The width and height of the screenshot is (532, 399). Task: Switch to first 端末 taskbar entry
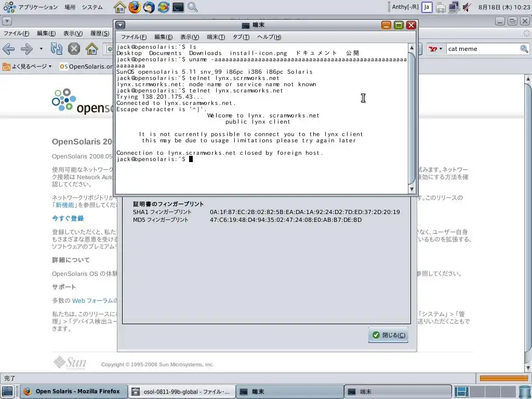pos(289,392)
